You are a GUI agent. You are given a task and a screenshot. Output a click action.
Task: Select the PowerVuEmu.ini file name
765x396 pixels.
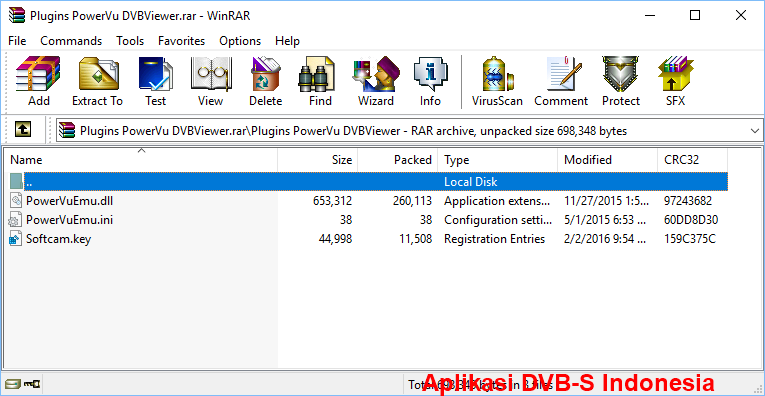tap(69, 220)
